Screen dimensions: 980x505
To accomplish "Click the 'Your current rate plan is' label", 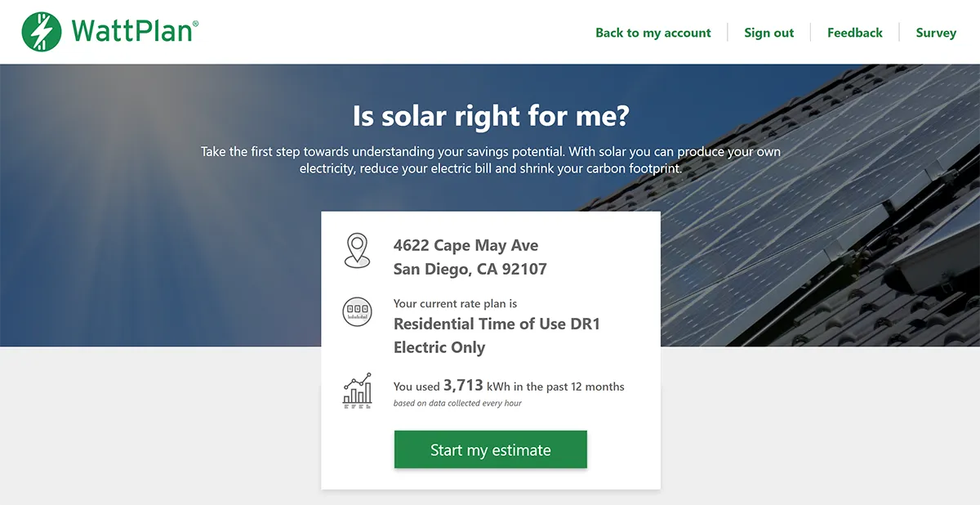I will [x=455, y=303].
